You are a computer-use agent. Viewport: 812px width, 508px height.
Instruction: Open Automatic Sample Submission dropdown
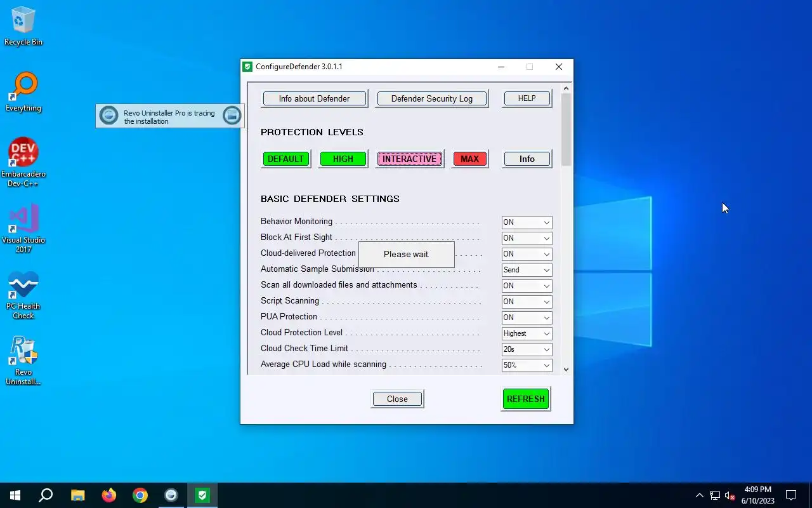pyautogui.click(x=527, y=270)
